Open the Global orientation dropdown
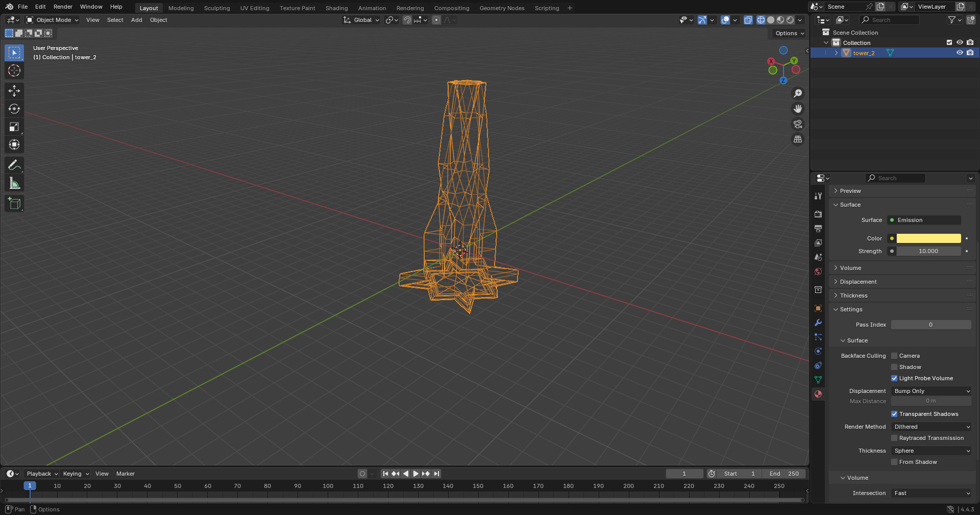The height and width of the screenshot is (515, 980). point(361,20)
